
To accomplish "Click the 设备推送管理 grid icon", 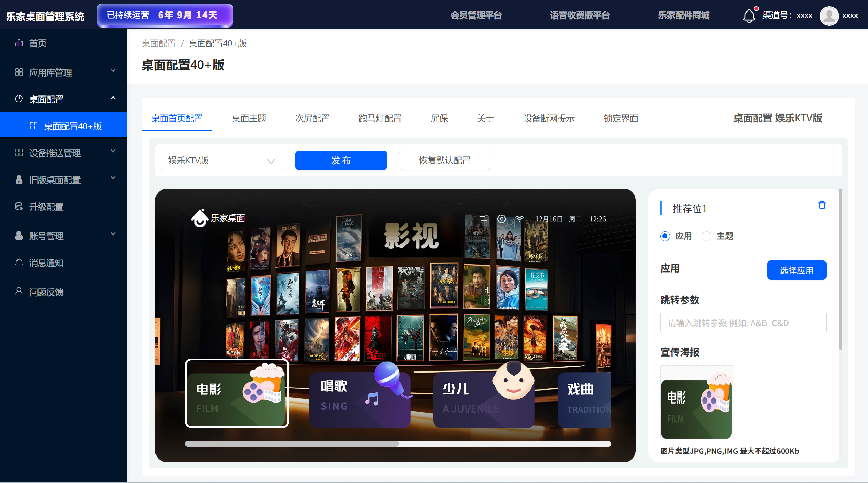I will (x=19, y=153).
